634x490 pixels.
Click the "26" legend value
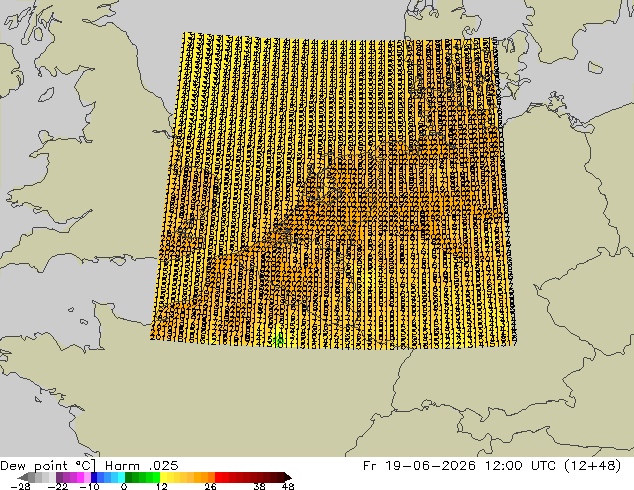coord(210,486)
